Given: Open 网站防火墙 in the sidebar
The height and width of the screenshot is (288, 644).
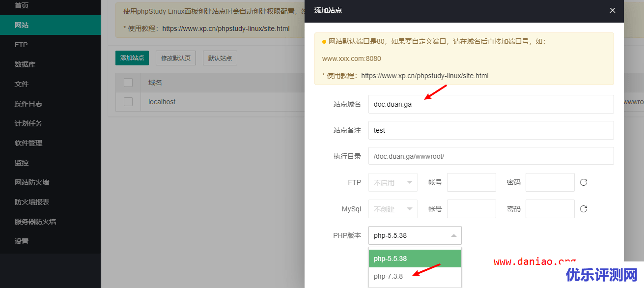Looking at the screenshot, I should coord(28,182).
